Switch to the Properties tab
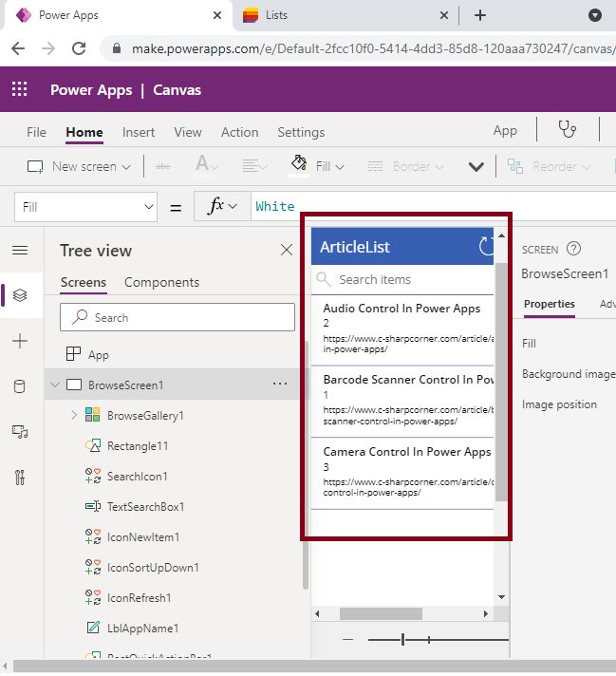This screenshot has width=616, height=676. click(x=550, y=304)
